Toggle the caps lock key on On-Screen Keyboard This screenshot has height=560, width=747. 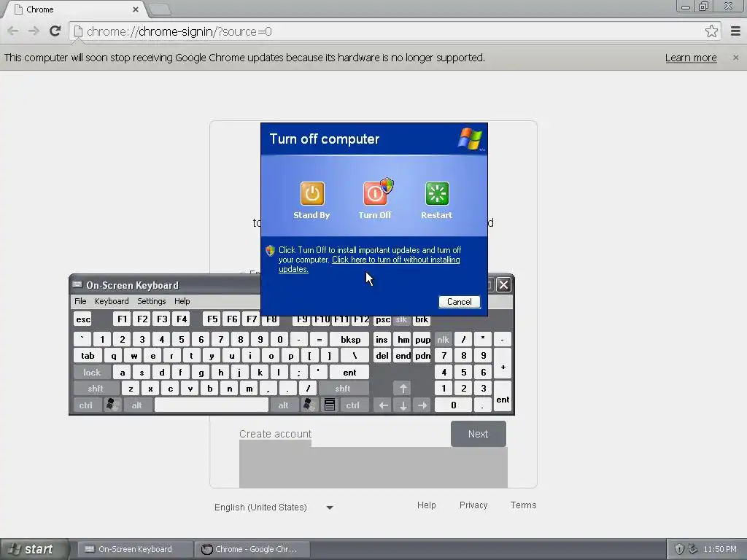[x=92, y=373]
